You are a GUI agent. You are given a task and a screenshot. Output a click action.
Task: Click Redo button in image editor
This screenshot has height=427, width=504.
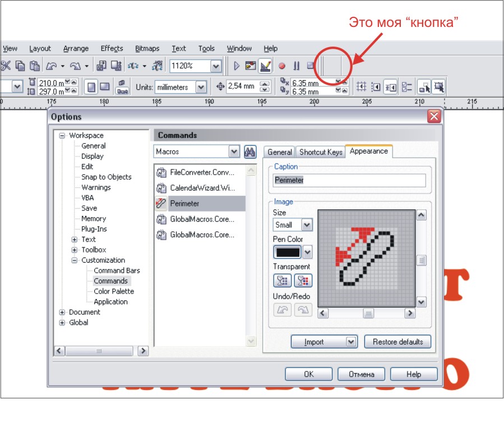pyautogui.click(x=303, y=310)
